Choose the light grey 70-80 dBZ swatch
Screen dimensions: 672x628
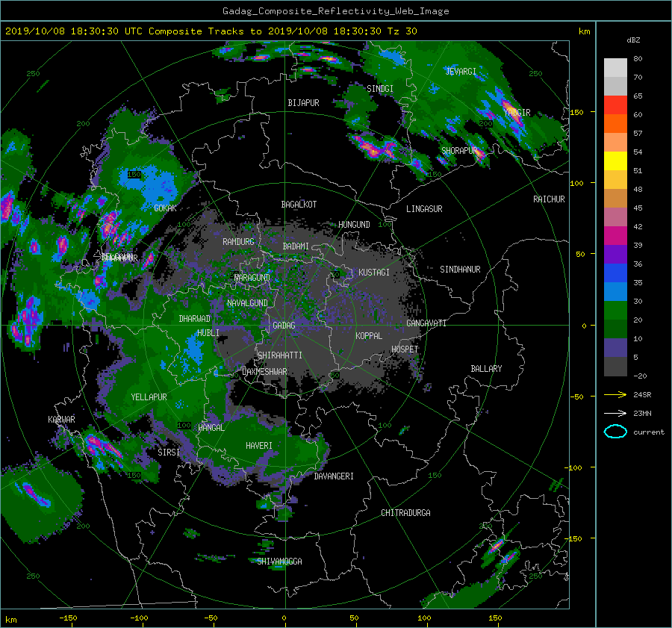click(x=615, y=67)
